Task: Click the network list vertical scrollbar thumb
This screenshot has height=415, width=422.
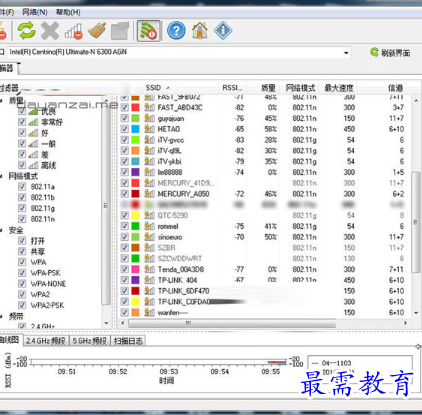Action: tap(416, 222)
